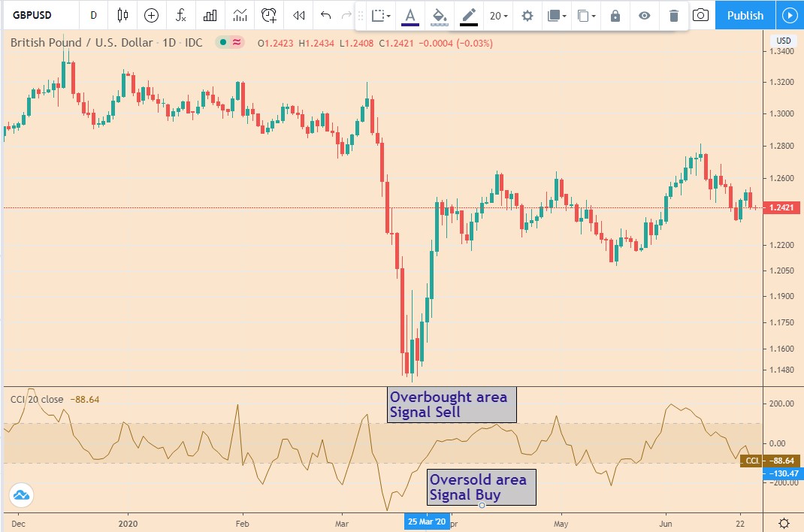
Task: Open the font size 20 dropdown
Action: (496, 15)
